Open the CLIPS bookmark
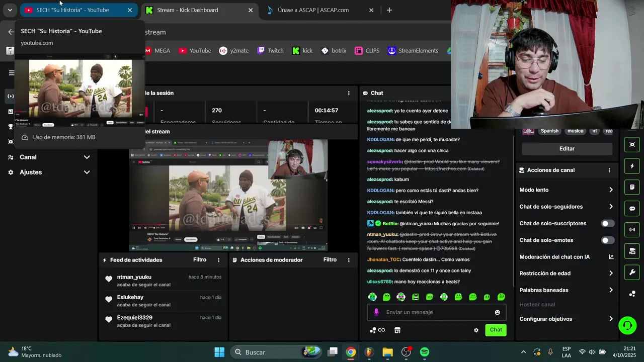 click(x=367, y=51)
